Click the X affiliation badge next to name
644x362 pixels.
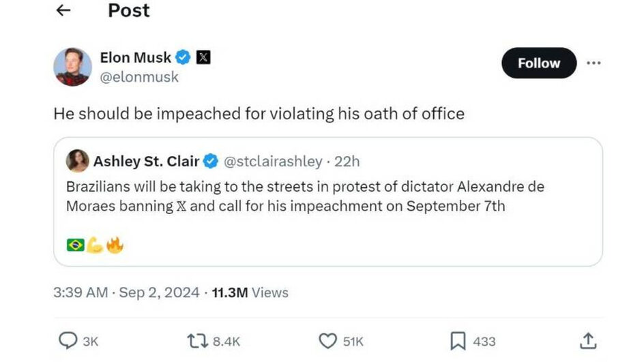pyautogui.click(x=203, y=57)
